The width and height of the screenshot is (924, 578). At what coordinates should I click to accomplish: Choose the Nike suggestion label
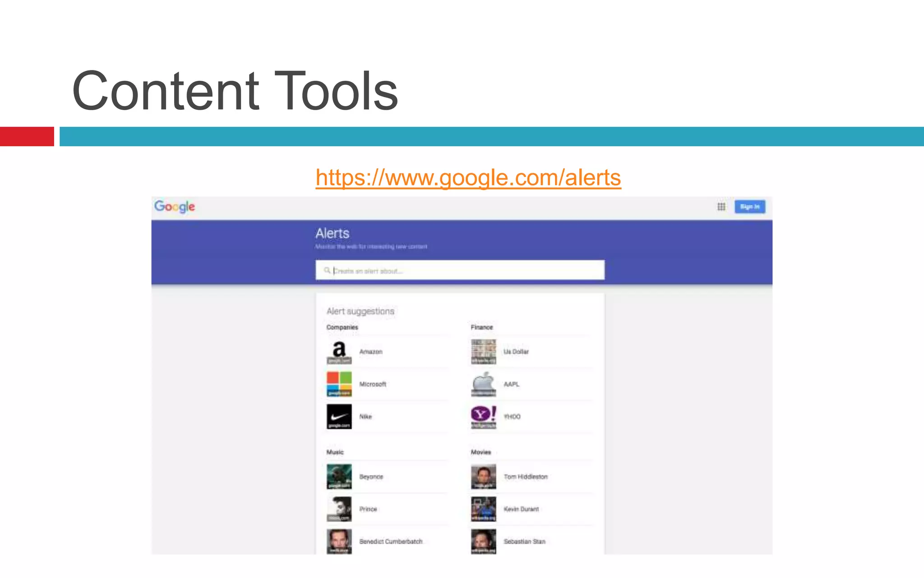click(365, 417)
